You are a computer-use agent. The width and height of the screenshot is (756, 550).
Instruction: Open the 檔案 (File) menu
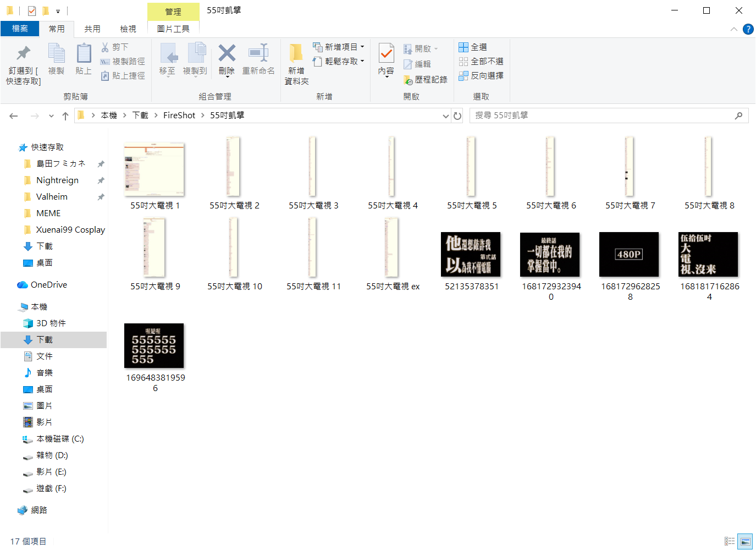[x=20, y=29]
